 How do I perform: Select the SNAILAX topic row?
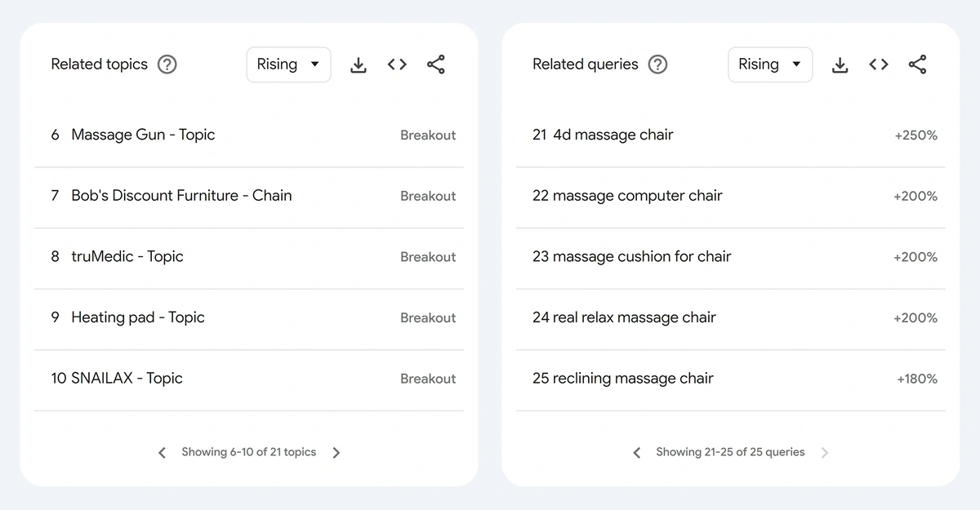tap(249, 379)
